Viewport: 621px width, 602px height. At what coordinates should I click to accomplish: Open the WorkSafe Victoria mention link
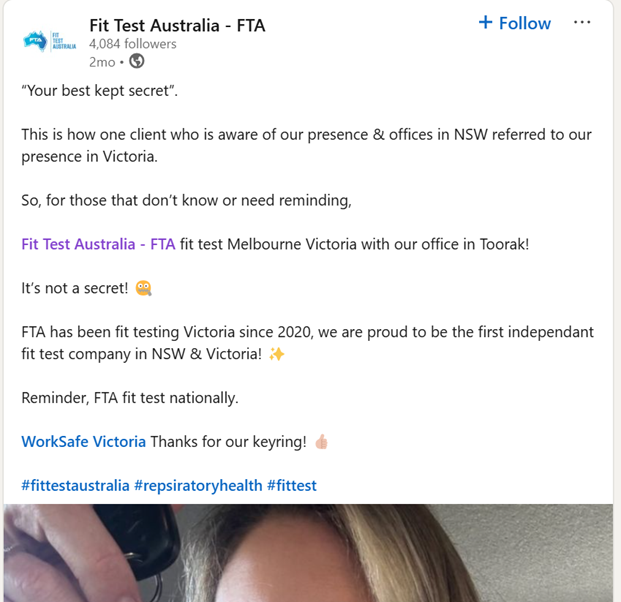(84, 442)
